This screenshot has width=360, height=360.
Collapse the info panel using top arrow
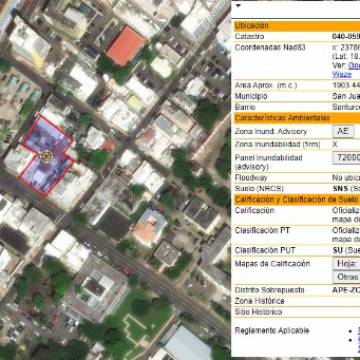coord(238,6)
